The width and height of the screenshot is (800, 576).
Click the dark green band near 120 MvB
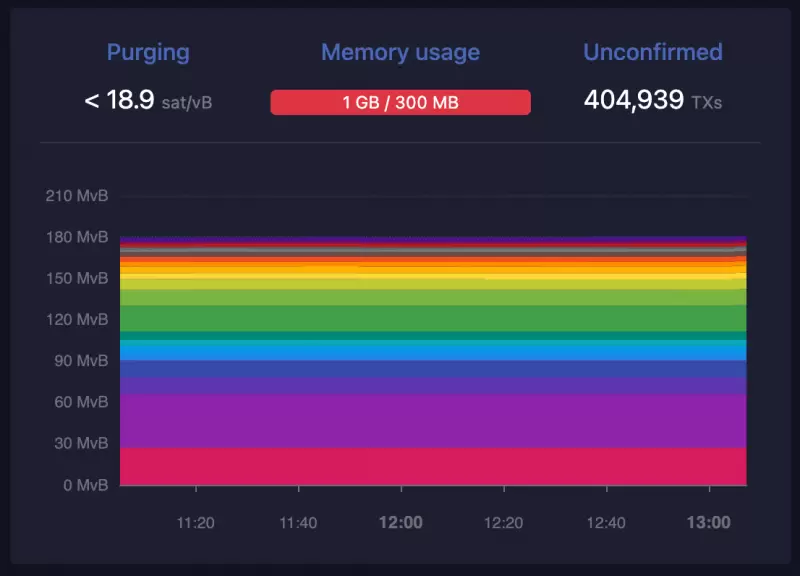pos(432,318)
